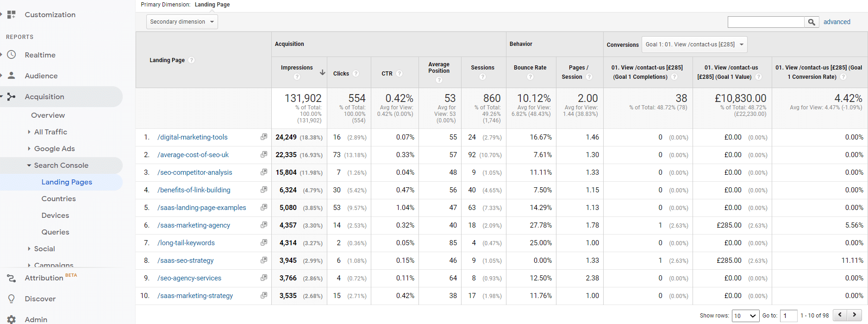
Task: Click the Realtime clock icon
Action: click(x=12, y=55)
